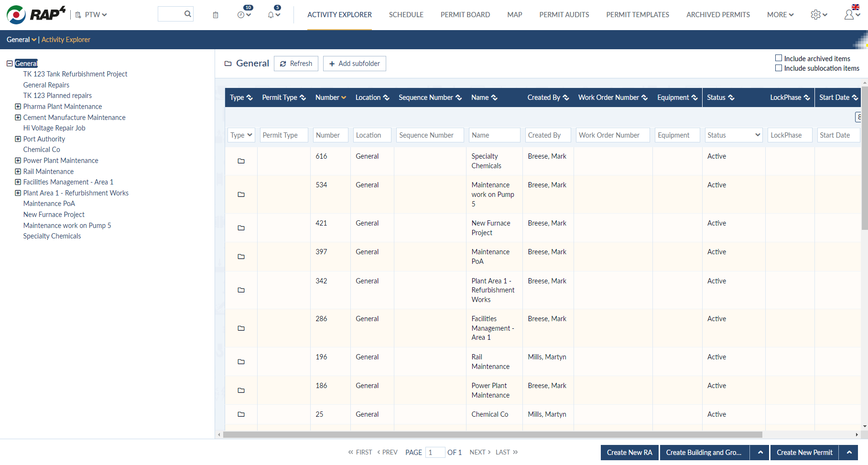This screenshot has width=868, height=465.
Task: Click the RAP4 logo
Action: [36, 14]
